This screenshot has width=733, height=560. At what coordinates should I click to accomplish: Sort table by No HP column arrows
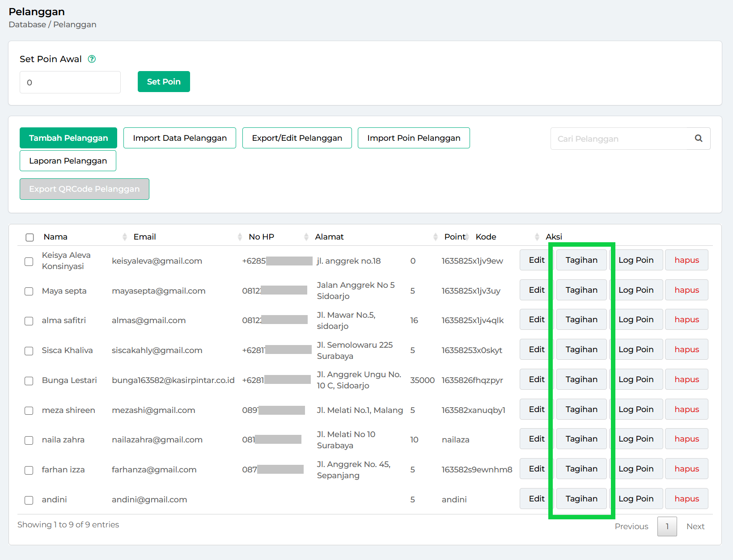306,237
